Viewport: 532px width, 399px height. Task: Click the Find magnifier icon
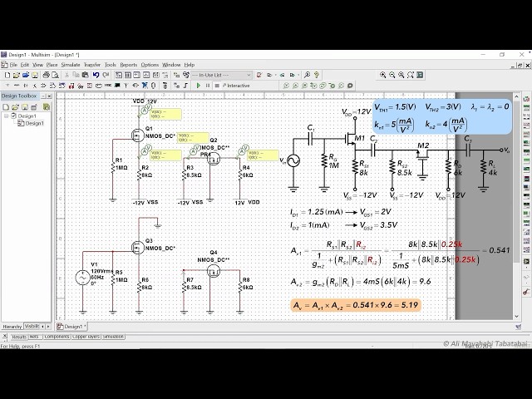click(307, 75)
